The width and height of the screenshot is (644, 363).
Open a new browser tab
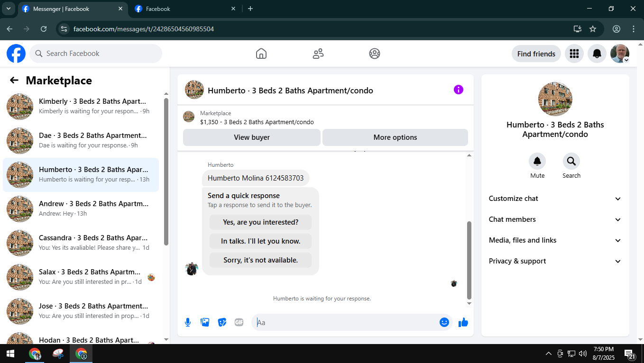[250, 9]
